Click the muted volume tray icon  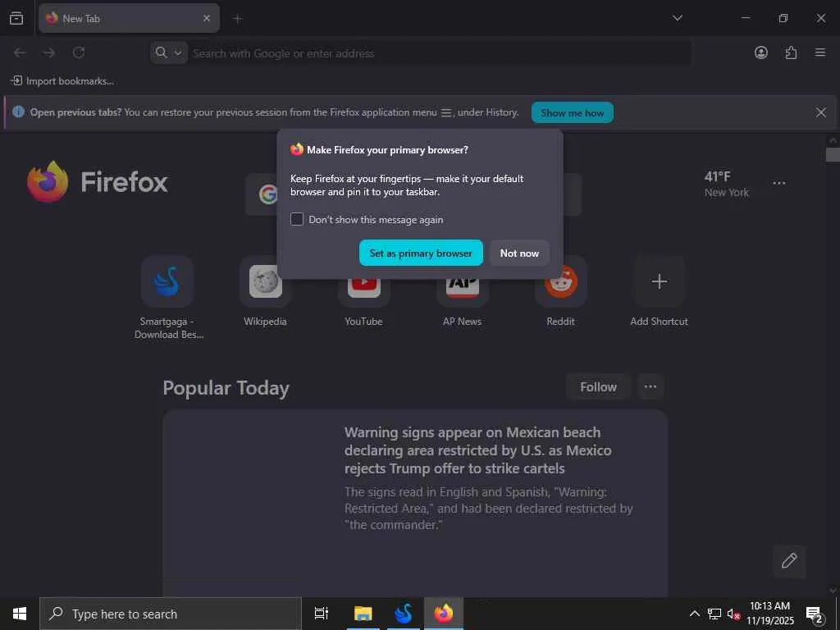point(733,614)
